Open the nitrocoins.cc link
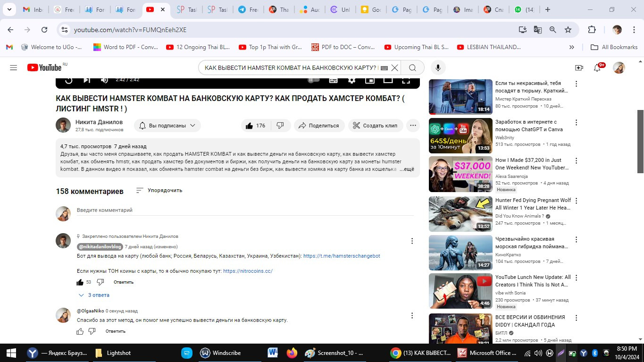644x362 pixels. [x=248, y=271]
